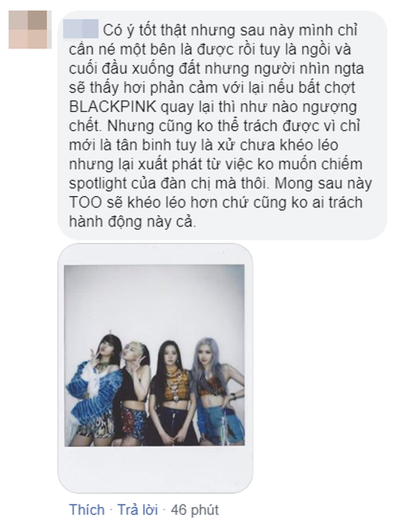Click the blank white bottom strip of the polaroid

155,467
